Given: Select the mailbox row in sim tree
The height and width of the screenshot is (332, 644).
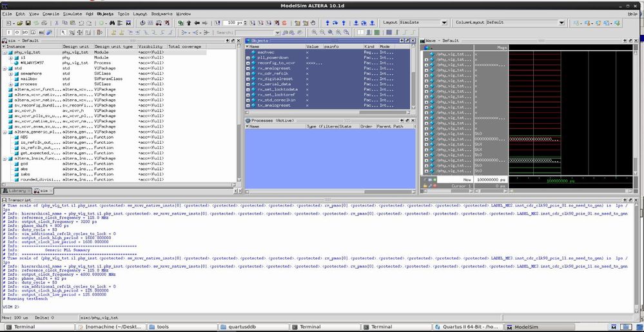Looking at the screenshot, I should pyautogui.click(x=29, y=79).
